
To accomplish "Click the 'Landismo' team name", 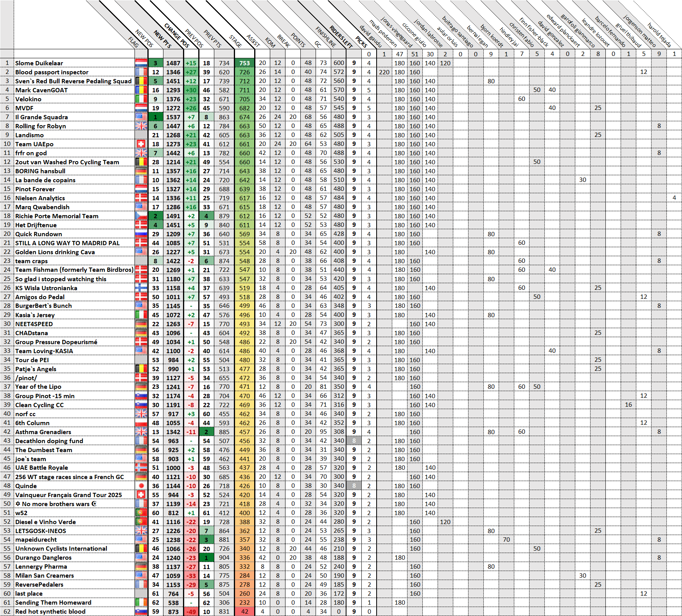I will 29,135.
